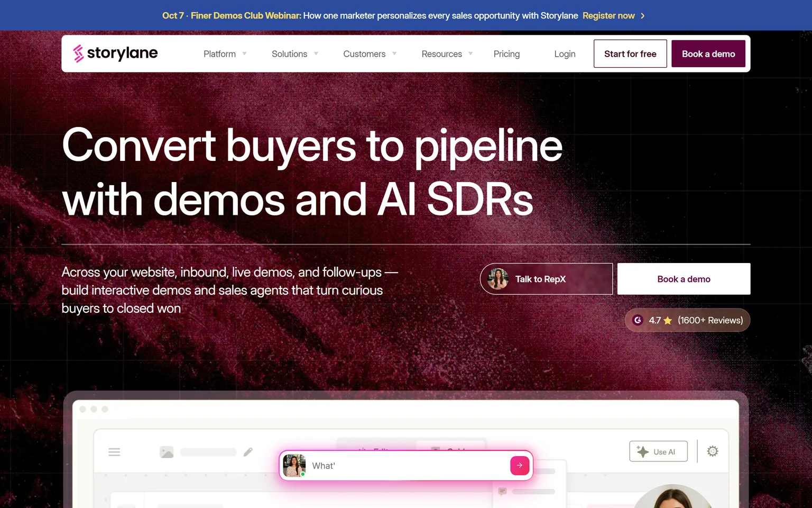Click the Register now banner link
The height and width of the screenshot is (508, 812).
[608, 16]
